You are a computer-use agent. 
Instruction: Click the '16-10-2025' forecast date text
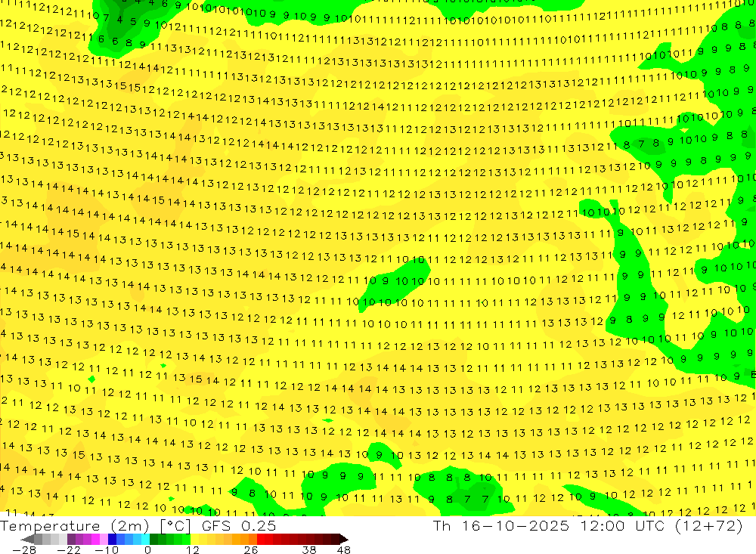click(516, 525)
